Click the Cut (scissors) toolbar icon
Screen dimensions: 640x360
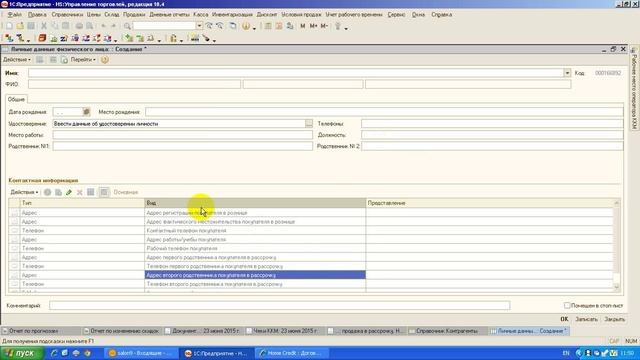pyautogui.click(x=44, y=26)
